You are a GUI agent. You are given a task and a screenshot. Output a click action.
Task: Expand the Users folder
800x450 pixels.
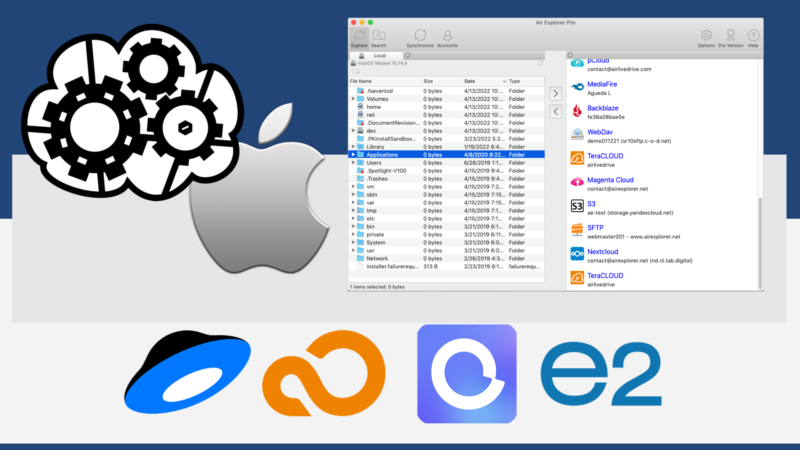[353, 163]
